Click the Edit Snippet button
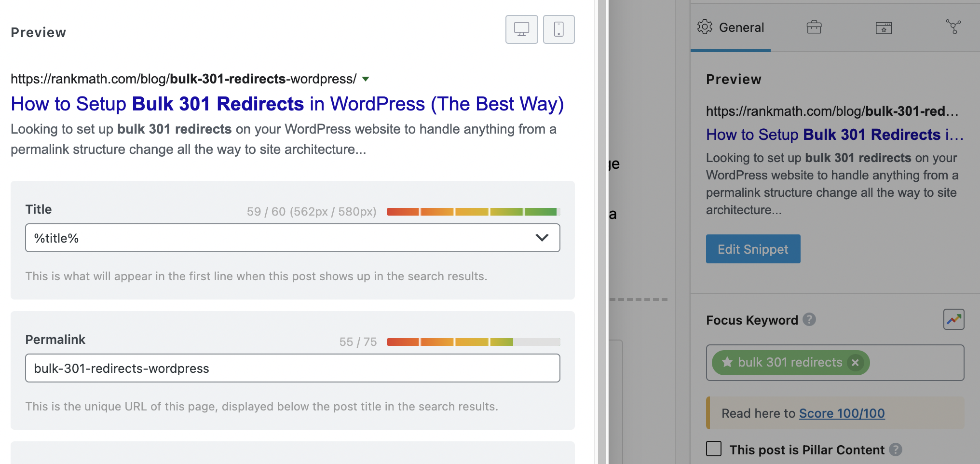The image size is (980, 464). click(753, 249)
